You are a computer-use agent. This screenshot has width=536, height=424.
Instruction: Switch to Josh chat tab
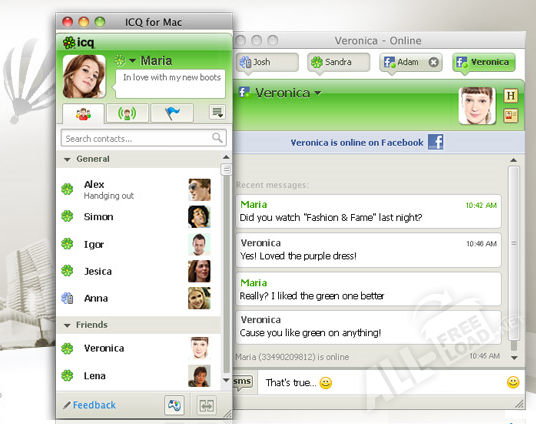click(x=267, y=62)
